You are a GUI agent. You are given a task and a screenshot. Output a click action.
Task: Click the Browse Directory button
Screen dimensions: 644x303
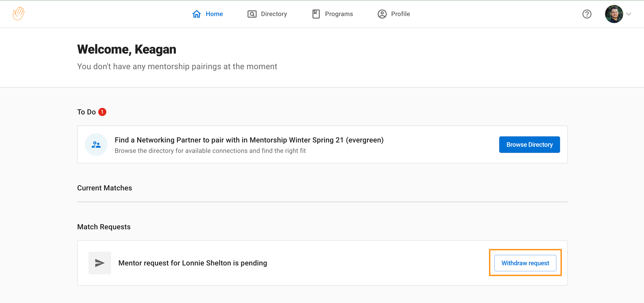[x=530, y=145]
